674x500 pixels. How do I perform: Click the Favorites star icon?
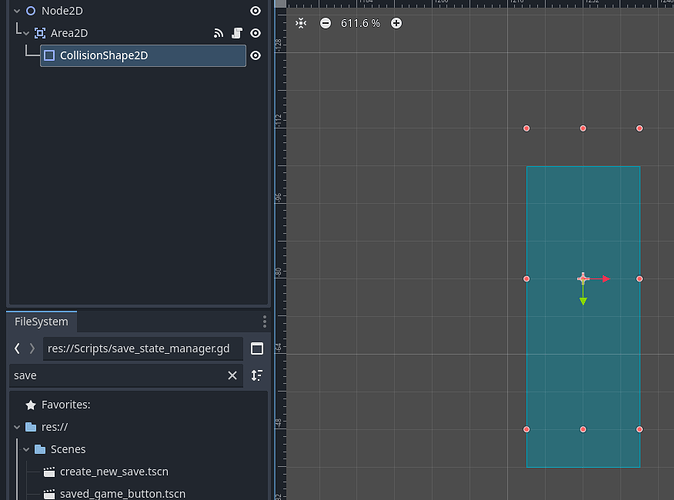(31, 405)
